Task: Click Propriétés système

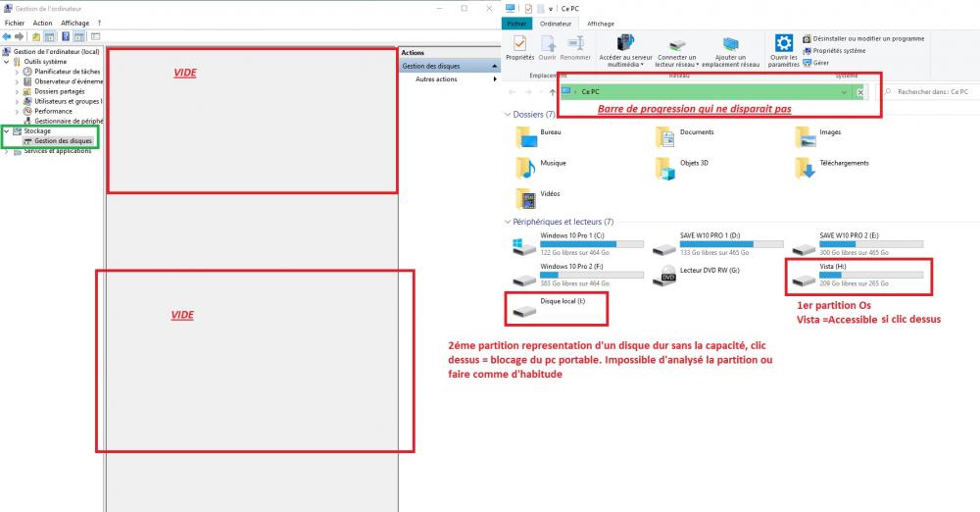Action: click(x=834, y=51)
